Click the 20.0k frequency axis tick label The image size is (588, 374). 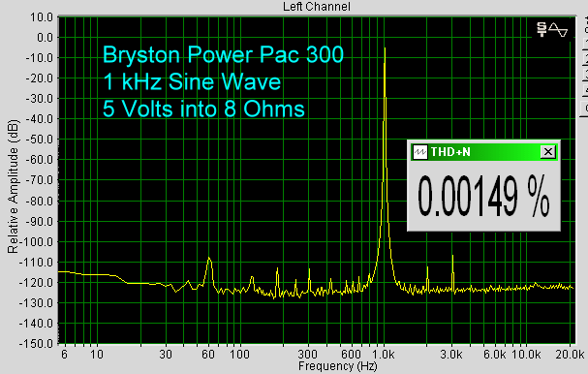(x=570, y=354)
